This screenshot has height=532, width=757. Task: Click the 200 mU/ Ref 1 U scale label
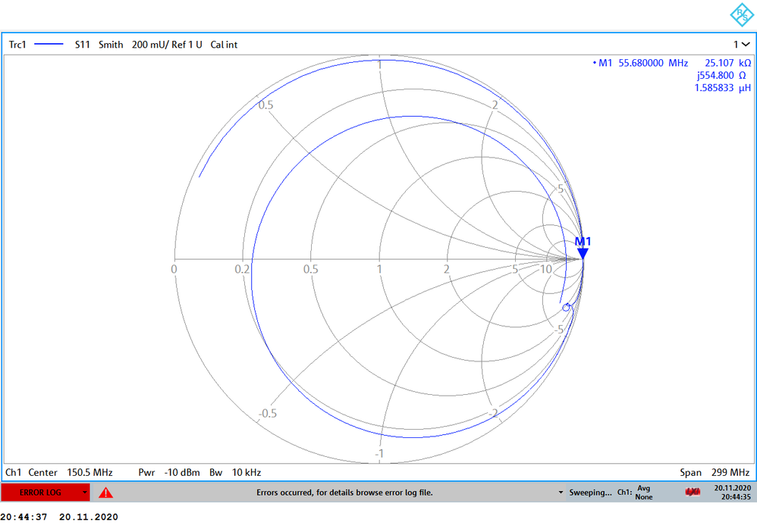[167, 45]
